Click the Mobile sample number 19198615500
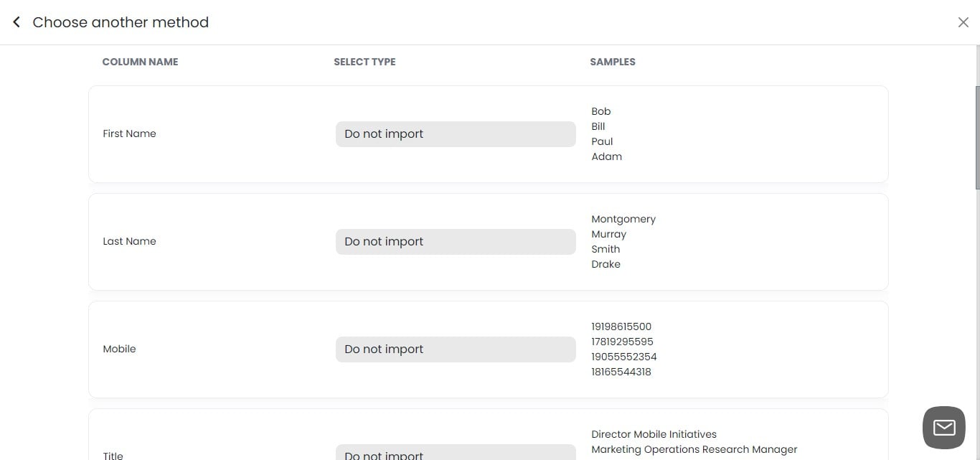 tap(621, 327)
